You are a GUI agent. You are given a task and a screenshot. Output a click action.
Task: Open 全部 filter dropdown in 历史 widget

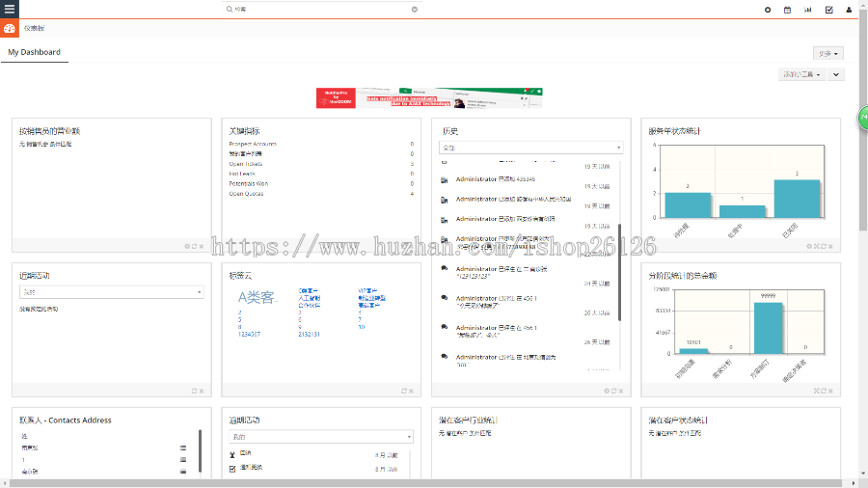pos(531,148)
